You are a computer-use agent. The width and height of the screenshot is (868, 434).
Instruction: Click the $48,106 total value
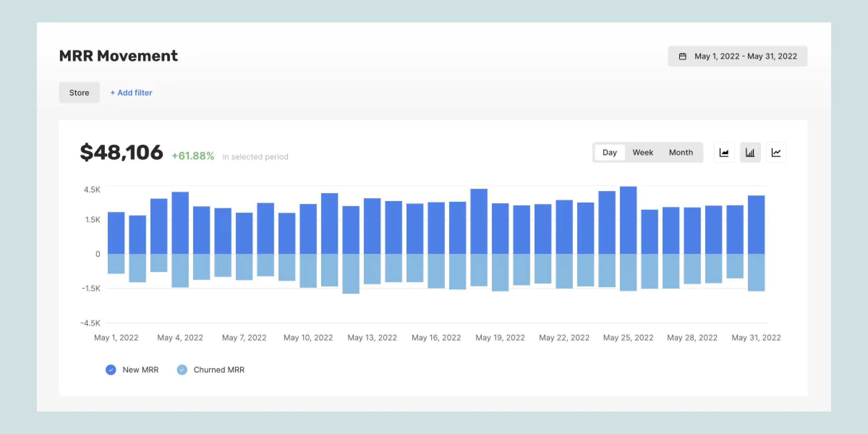point(122,152)
